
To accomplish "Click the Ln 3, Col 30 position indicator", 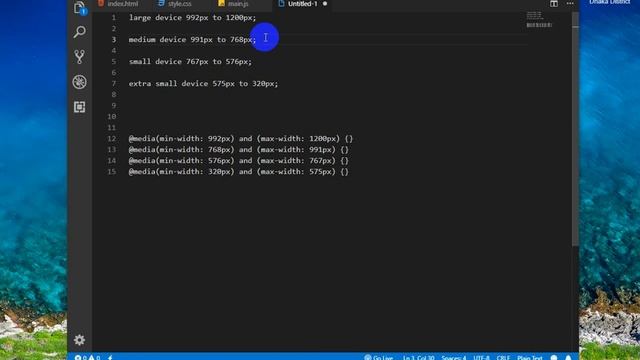I will point(418,358).
